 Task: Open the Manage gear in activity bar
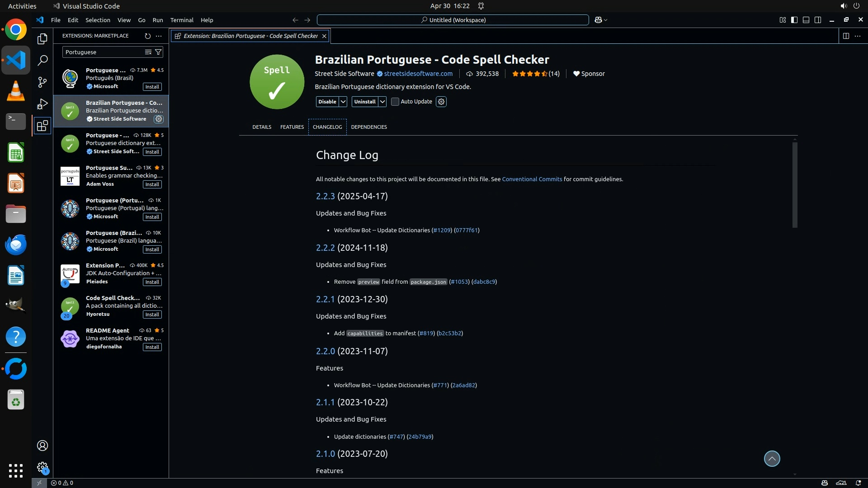(42, 467)
